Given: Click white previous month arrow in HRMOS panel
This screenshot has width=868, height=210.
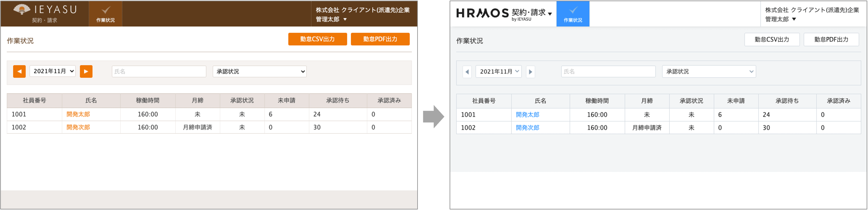Looking at the screenshot, I should point(467,72).
